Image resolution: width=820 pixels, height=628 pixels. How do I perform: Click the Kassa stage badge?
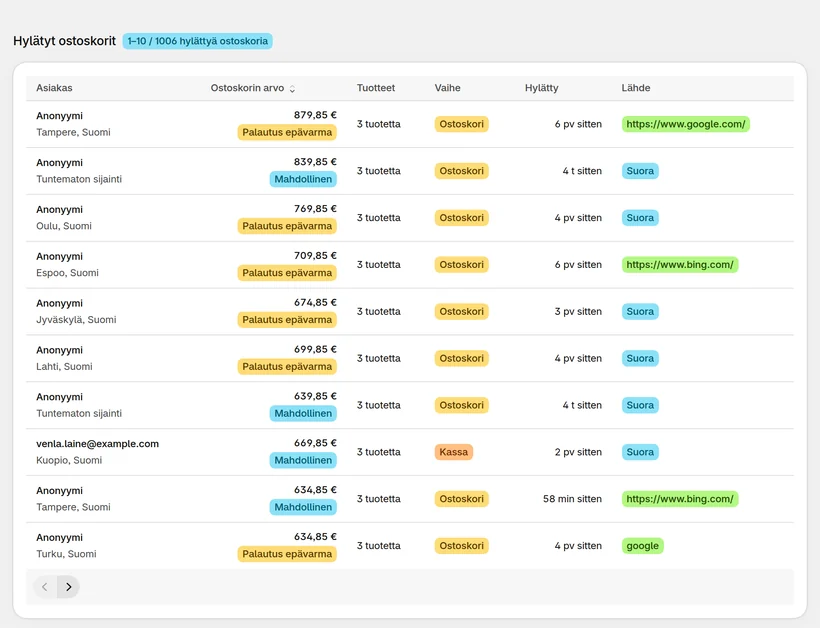pos(453,452)
